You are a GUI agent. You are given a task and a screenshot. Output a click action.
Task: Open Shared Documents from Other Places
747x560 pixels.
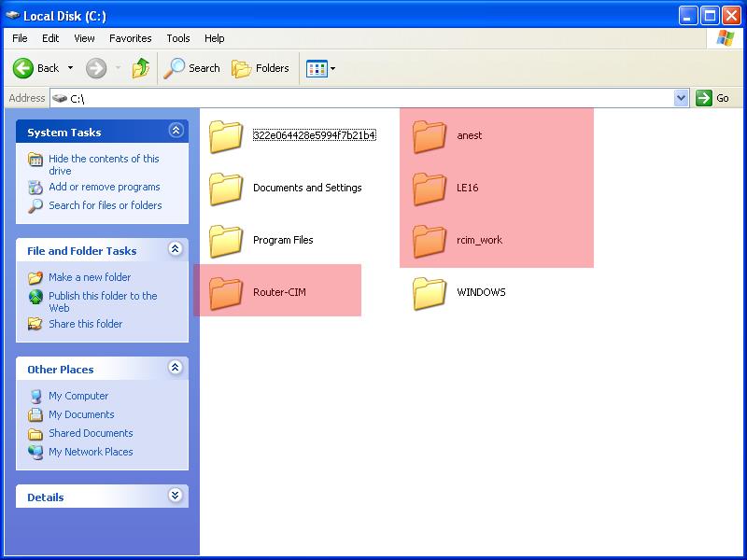pos(91,433)
